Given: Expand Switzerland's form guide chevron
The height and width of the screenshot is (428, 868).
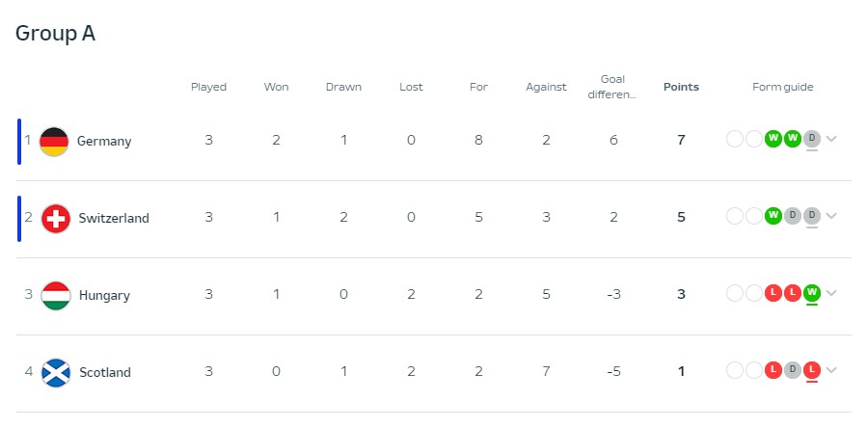Looking at the screenshot, I should (832, 216).
